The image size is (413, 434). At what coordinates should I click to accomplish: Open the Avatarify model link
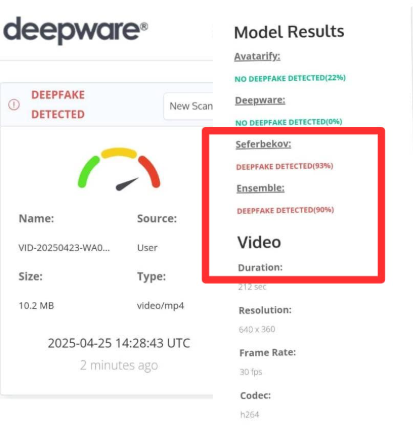click(257, 56)
